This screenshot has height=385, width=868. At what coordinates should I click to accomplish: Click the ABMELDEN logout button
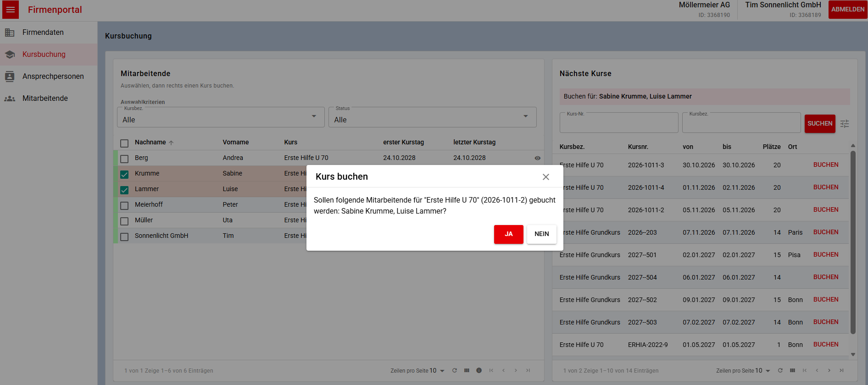pyautogui.click(x=848, y=10)
